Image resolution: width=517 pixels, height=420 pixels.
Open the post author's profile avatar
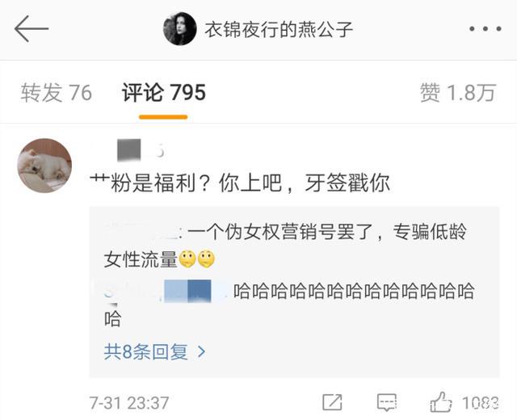pos(179,29)
